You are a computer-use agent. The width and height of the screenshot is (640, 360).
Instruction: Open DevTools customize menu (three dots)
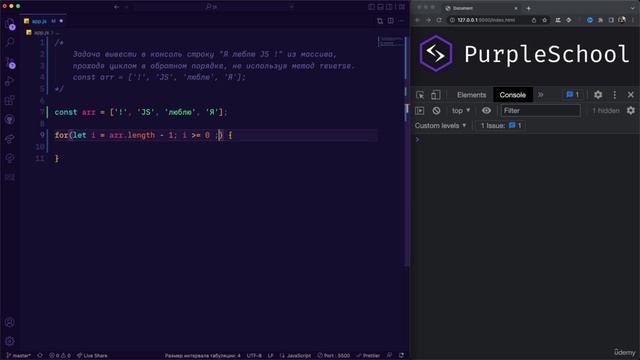615,95
